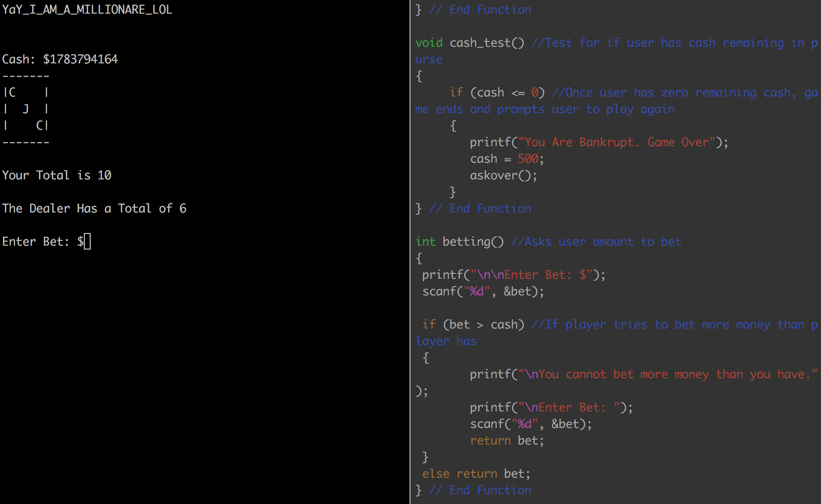Click the '\nEnter Bet: ' printf inside if block
This screenshot has height=504, width=821.
tap(551, 407)
